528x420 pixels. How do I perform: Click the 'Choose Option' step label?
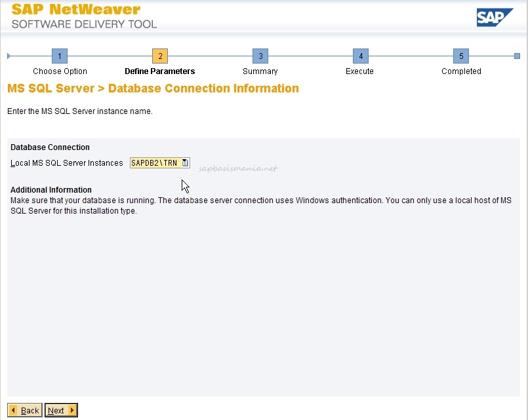point(60,71)
